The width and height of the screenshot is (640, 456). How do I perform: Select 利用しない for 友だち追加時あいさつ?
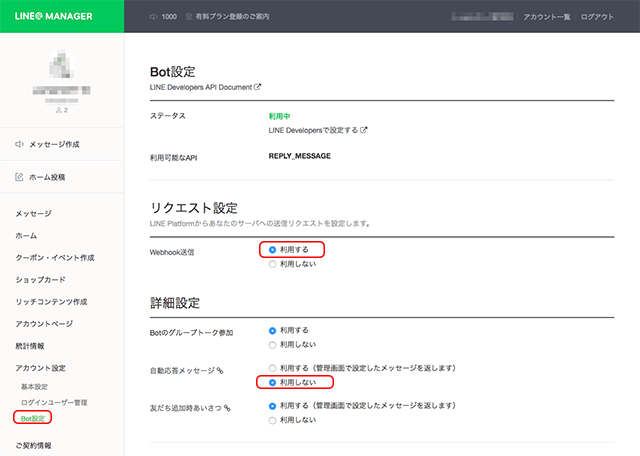pyautogui.click(x=273, y=420)
